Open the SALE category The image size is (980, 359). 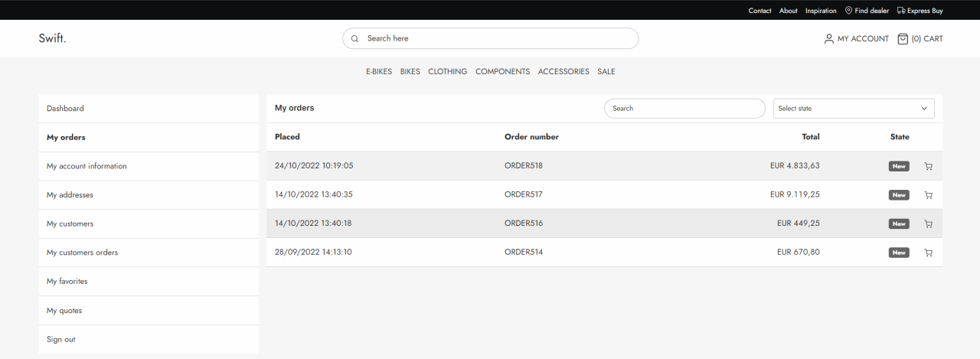point(606,72)
